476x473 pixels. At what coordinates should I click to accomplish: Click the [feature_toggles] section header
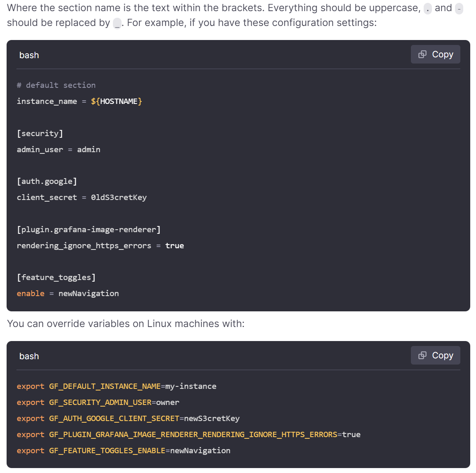click(x=56, y=278)
